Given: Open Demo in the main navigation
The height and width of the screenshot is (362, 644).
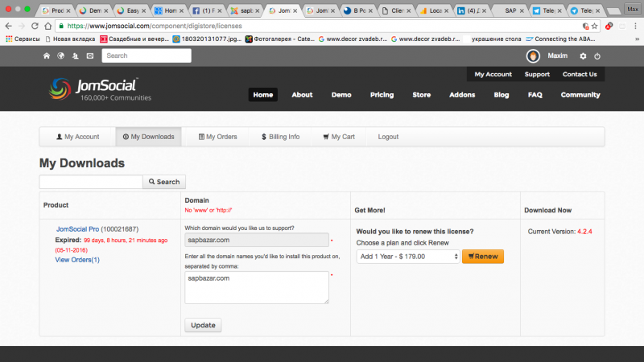Looking at the screenshot, I should (341, 95).
